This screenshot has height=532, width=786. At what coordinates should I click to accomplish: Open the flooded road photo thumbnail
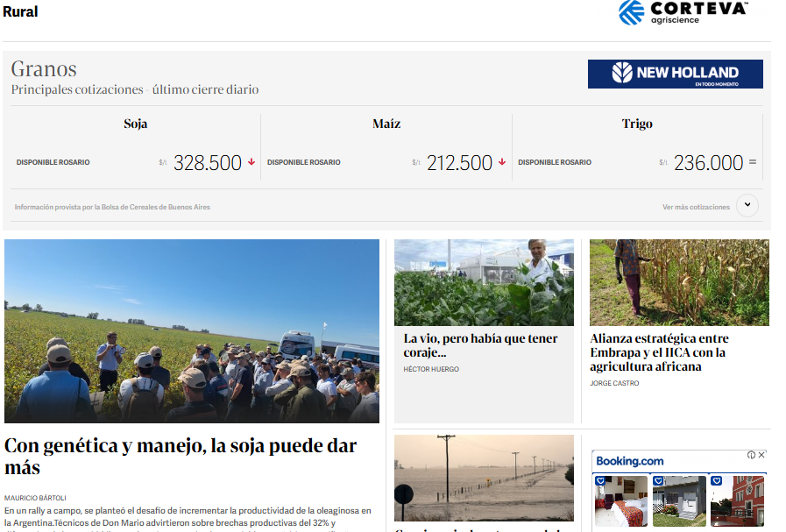(484, 478)
